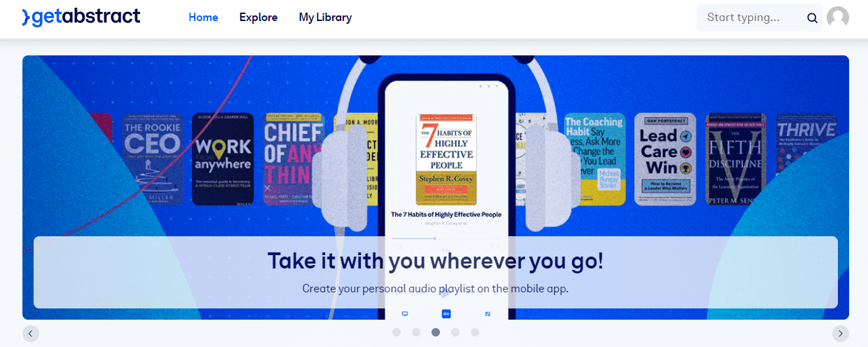This screenshot has width=868, height=347.
Task: Open the Home menu item
Action: [x=203, y=18]
